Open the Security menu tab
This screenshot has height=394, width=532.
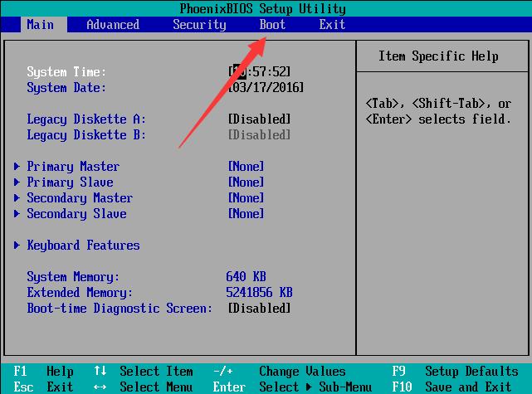pyautogui.click(x=199, y=24)
